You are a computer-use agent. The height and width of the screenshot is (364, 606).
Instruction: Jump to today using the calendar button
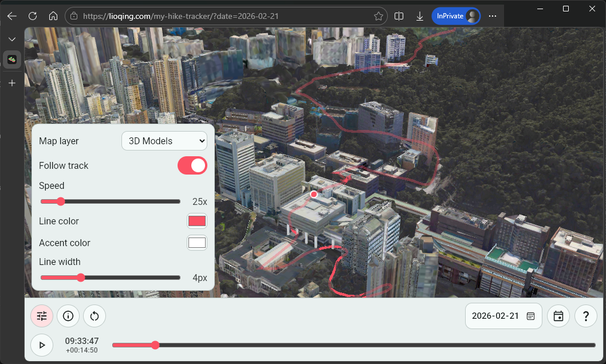[x=558, y=316]
